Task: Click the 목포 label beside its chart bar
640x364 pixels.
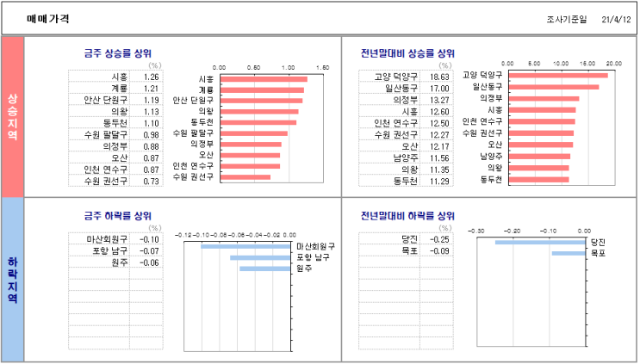Action: 599,253
